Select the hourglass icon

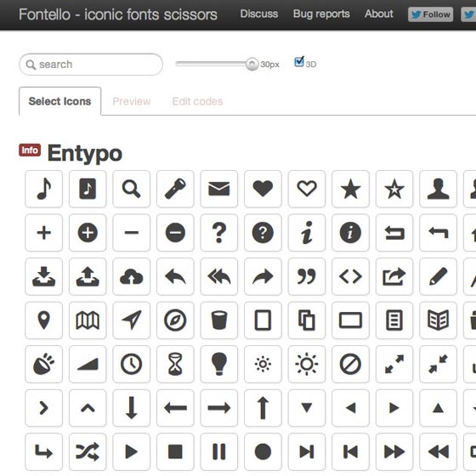[175, 364]
